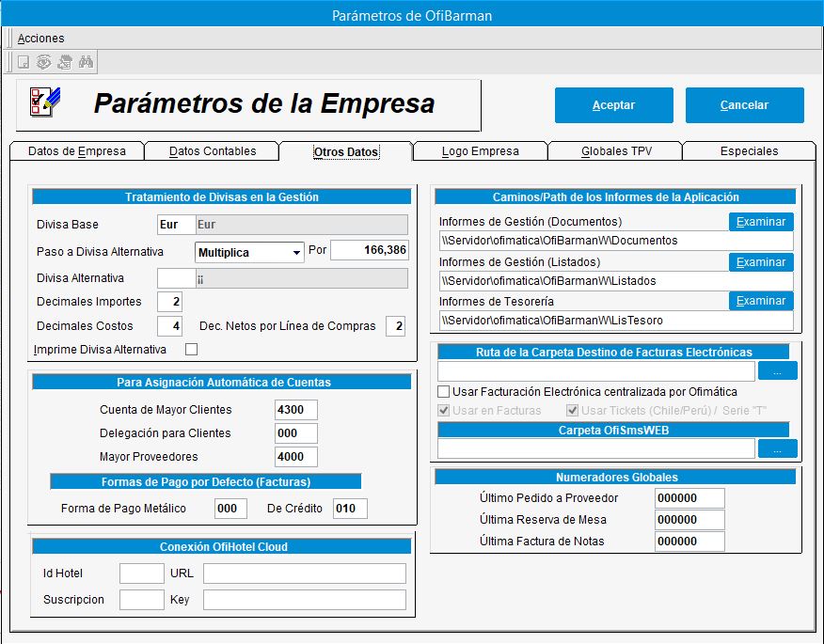Go to the Globales TPV tab
Viewport: 824px width, 644px height.
pos(616,151)
